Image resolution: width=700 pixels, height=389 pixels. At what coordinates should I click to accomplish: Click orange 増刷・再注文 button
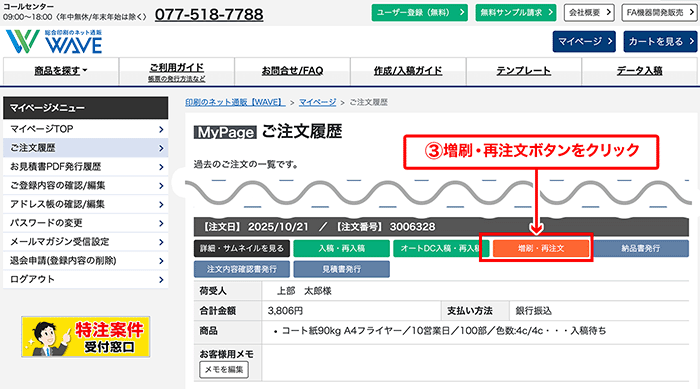[x=541, y=248]
